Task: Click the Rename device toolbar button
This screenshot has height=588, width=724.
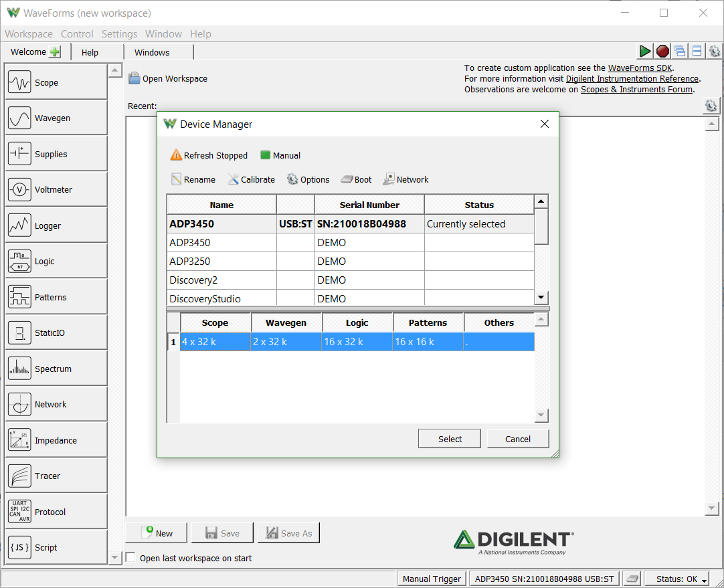Action: coord(193,179)
